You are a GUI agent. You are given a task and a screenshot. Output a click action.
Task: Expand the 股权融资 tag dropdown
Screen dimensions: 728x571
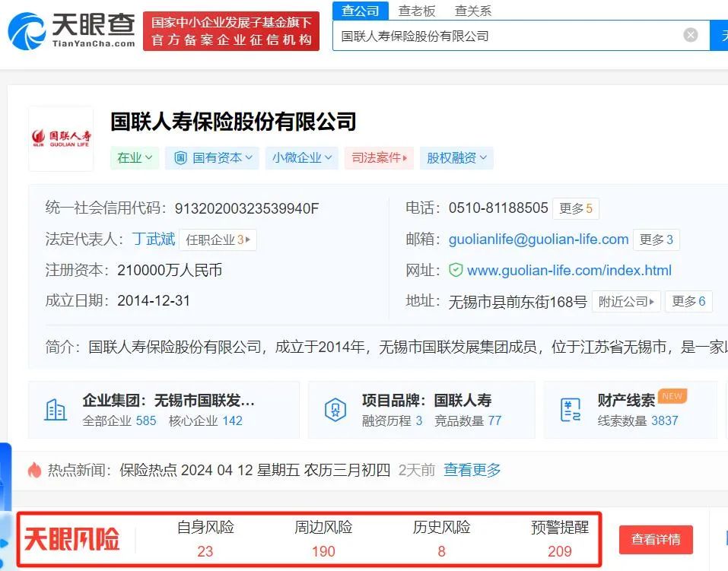456,158
